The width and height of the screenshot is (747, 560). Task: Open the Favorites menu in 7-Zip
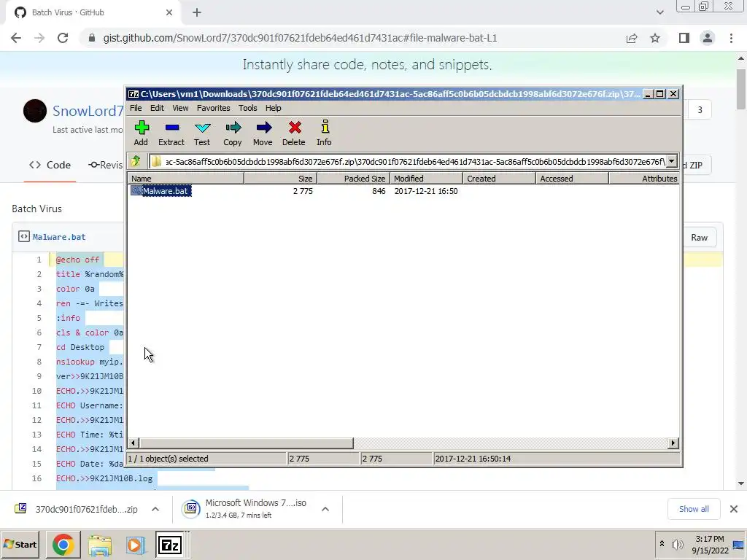point(214,108)
